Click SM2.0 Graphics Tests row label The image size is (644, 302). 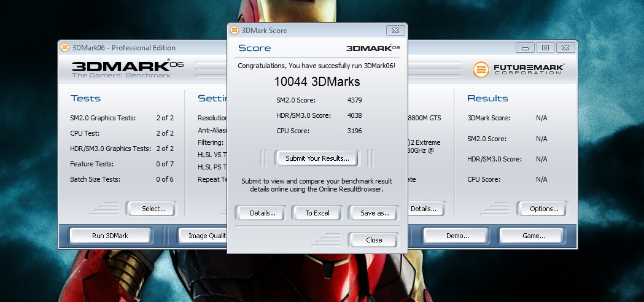(103, 118)
